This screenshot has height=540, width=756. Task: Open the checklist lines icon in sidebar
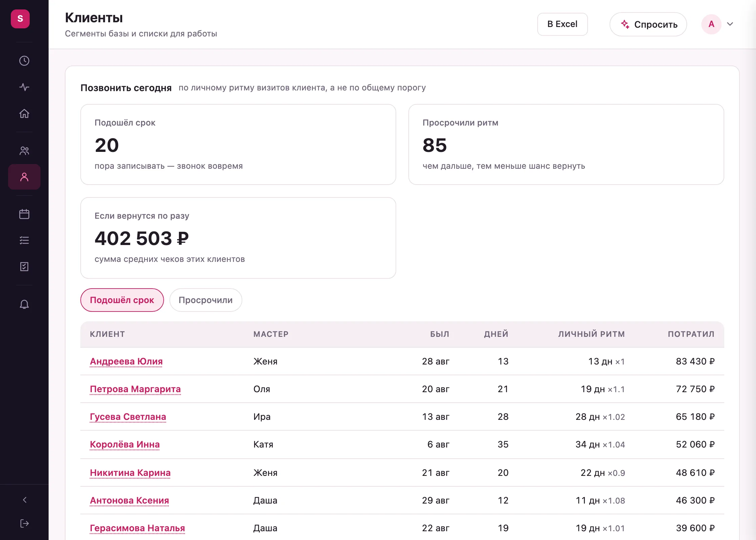[x=24, y=240]
